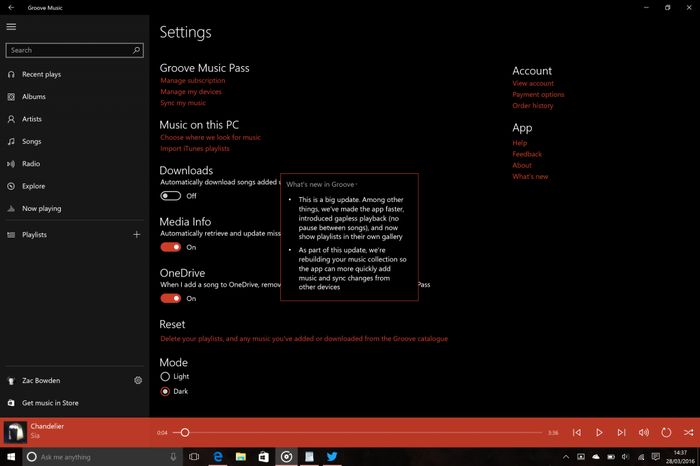Viewport: 700px width, 466px height.
Task: Click the song progress slider
Action: [360, 432]
